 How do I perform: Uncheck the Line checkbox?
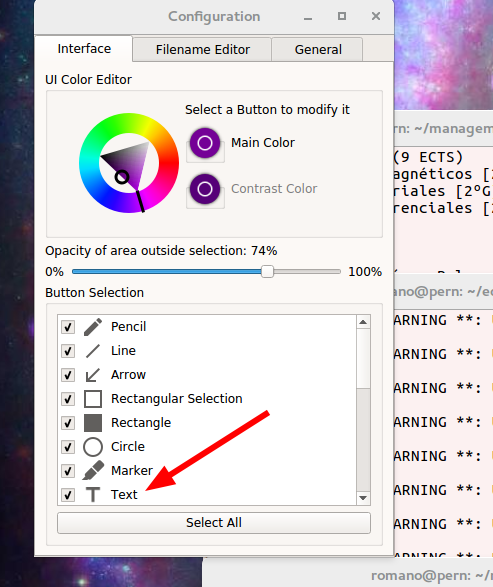[68, 351]
